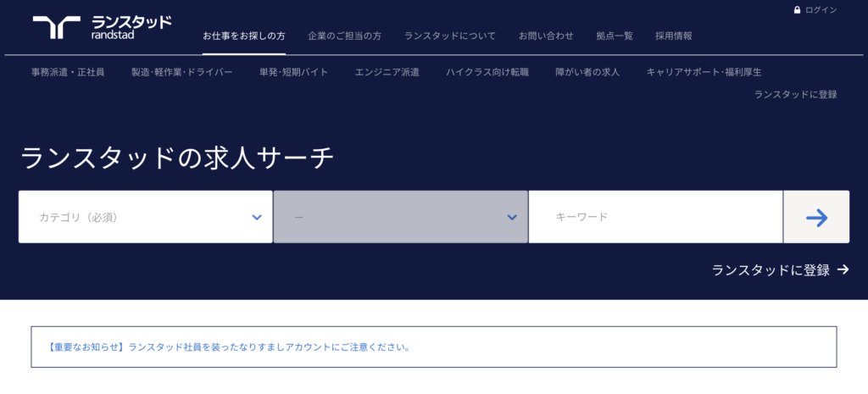Image resolution: width=868 pixels, height=394 pixels.
Task: Click the large ランスタッドに登録 link with arrow
Action: (x=780, y=270)
